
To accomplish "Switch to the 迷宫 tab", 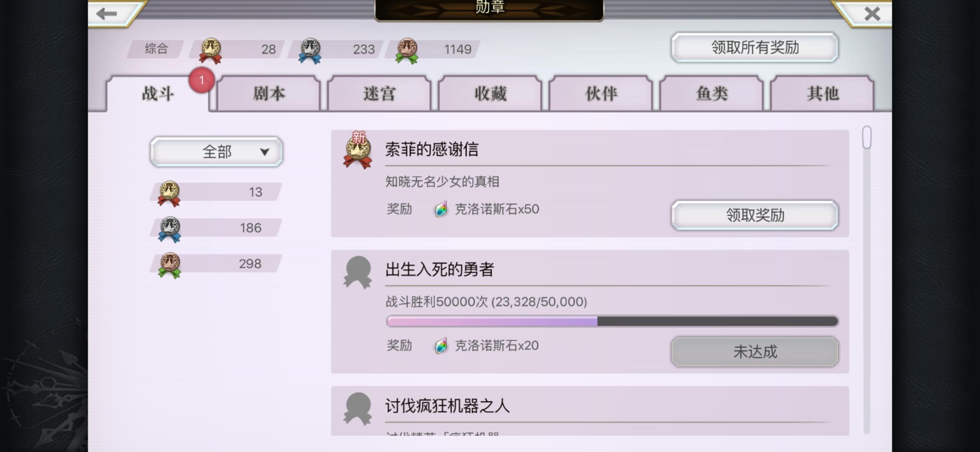I will pos(379,93).
